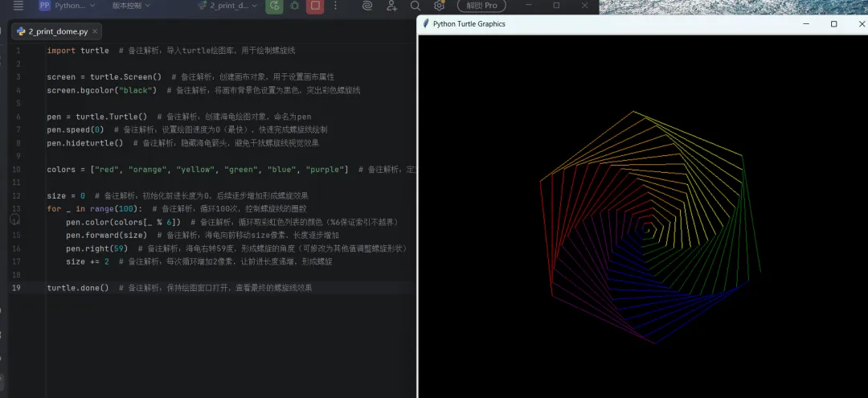The width and height of the screenshot is (868, 398).
Task: Click 'screen = turtle.Screen()' code
Action: click(104, 77)
